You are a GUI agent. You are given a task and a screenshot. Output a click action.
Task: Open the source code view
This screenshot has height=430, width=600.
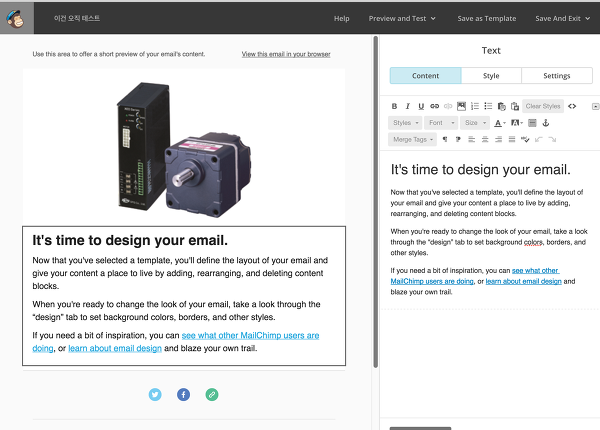pos(572,106)
